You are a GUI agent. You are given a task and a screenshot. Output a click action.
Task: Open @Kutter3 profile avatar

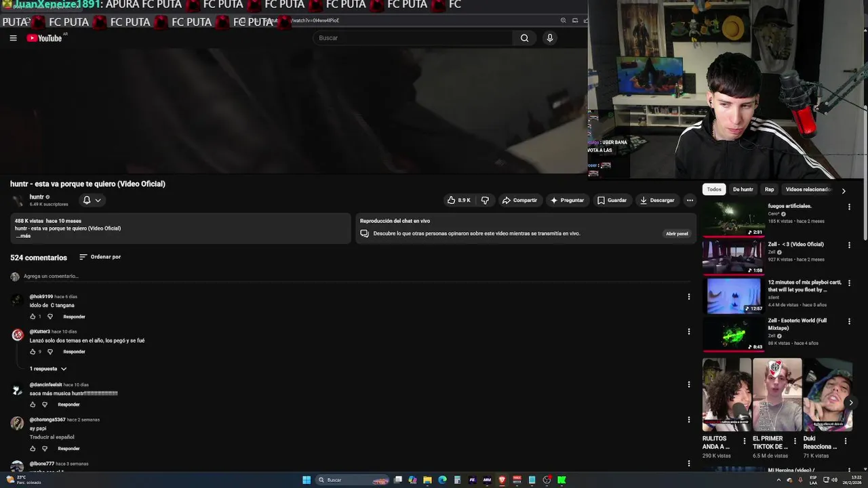pyautogui.click(x=18, y=335)
